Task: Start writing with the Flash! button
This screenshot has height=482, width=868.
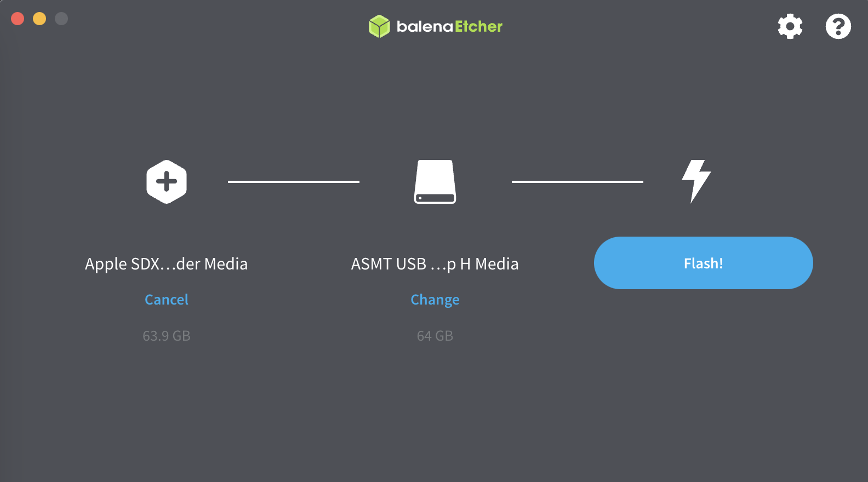Action: pos(703,263)
